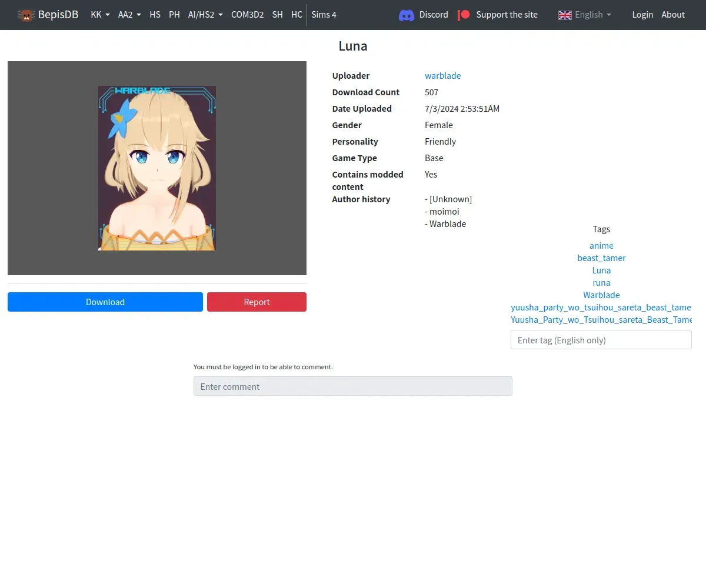Screen dimensions: 706x588
Task: Click the UK flag language icon
Action: pyautogui.click(x=565, y=15)
